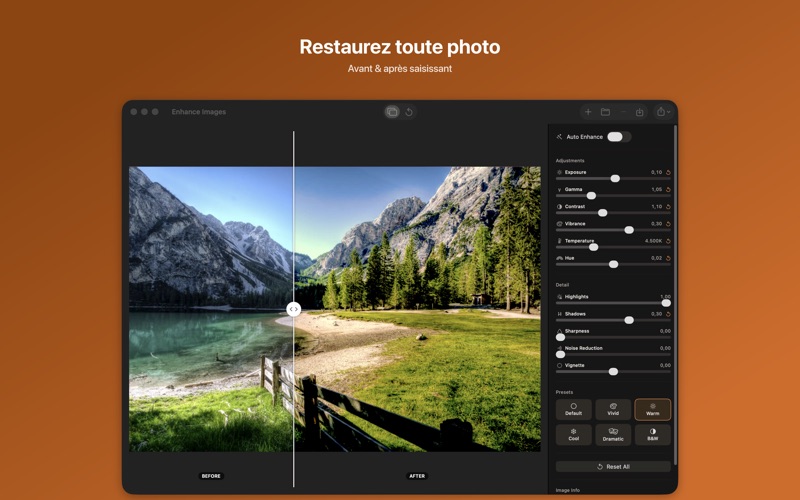Reset the Shadows value

[668, 314]
